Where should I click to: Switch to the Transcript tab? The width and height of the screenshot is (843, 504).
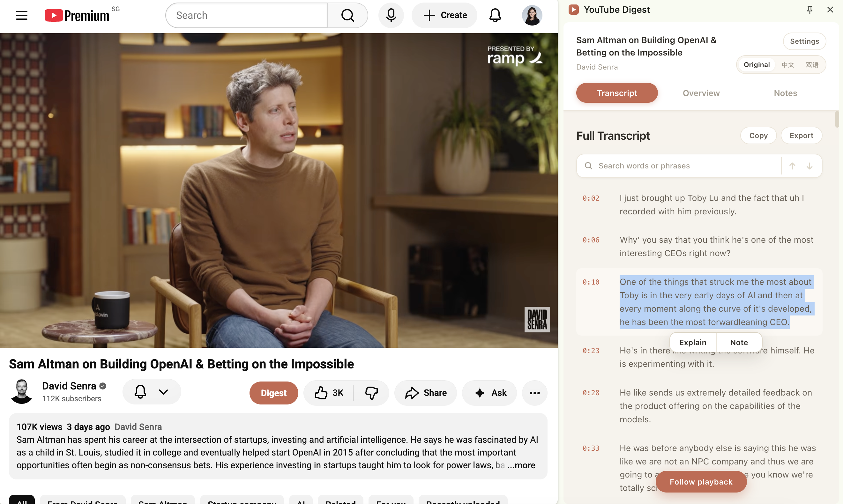pyautogui.click(x=617, y=93)
